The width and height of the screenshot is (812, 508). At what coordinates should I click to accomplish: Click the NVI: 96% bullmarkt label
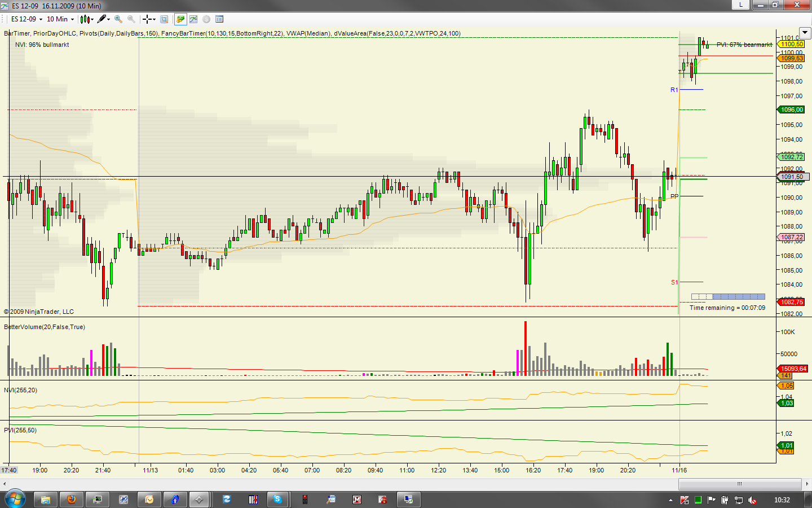coord(42,45)
